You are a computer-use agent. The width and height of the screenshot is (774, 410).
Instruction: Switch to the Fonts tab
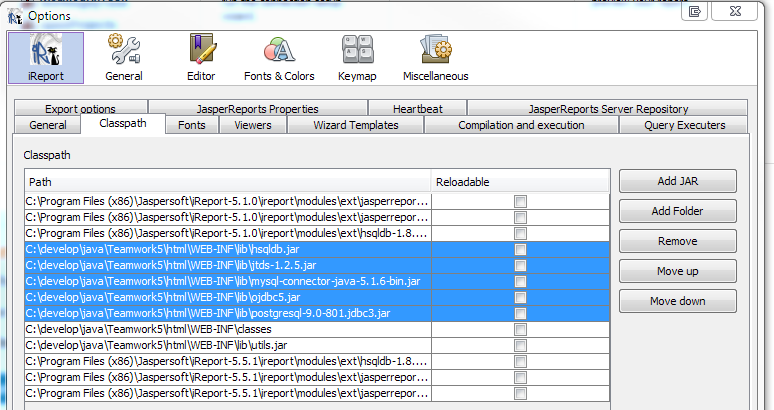[x=192, y=125]
